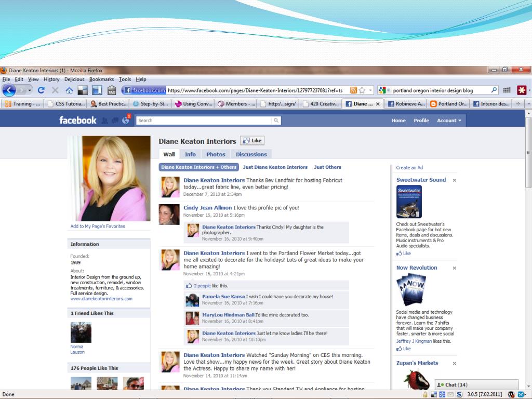Click the Facebook friend requests icon

105,121
